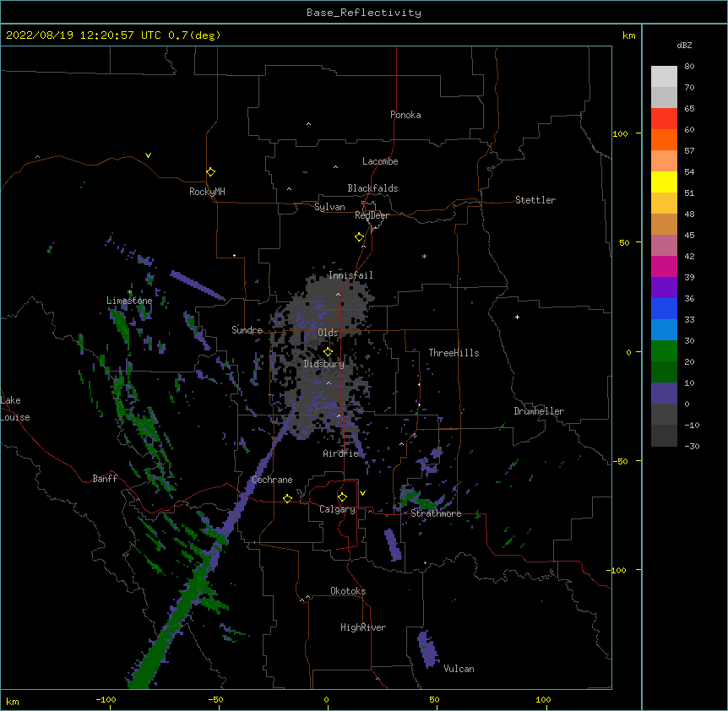Image resolution: width=728 pixels, height=711 pixels.
Task: Click the Lake Louise label
Action: [x=15, y=409]
